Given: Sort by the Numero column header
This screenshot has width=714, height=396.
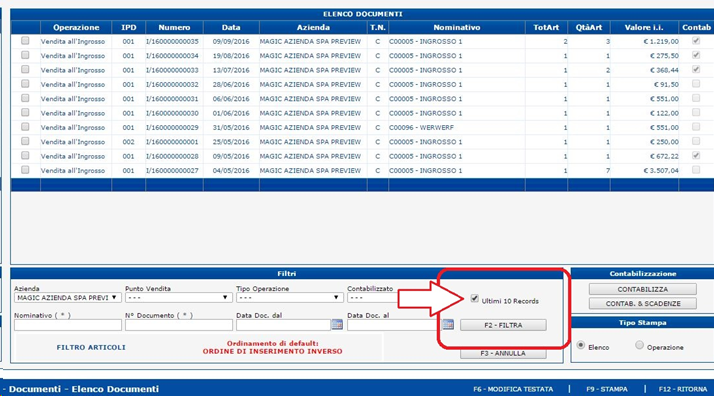Looking at the screenshot, I should (x=174, y=27).
